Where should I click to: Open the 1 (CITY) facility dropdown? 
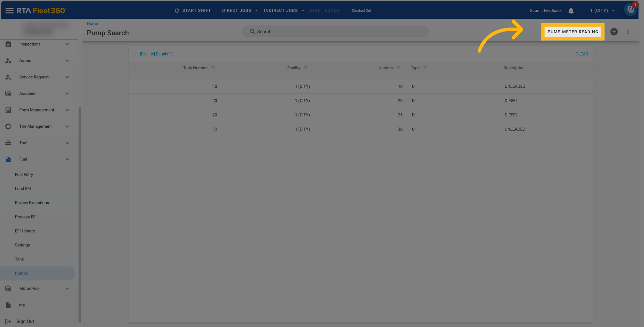point(602,11)
